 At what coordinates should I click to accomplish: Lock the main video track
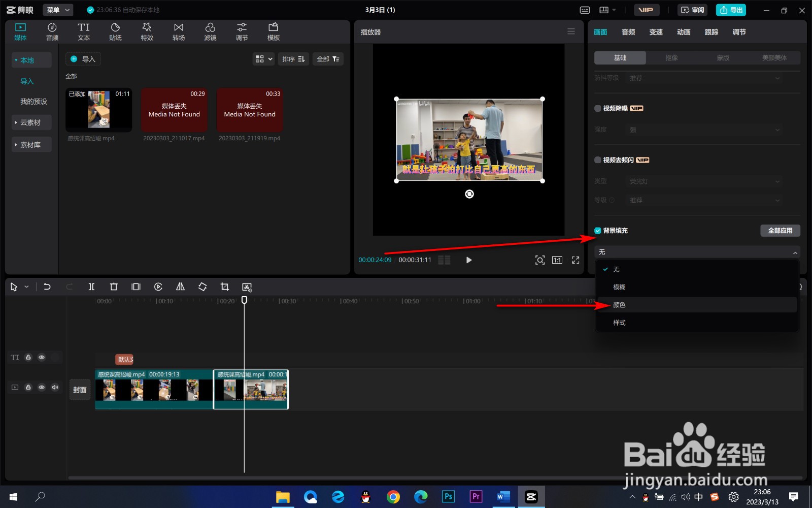pos(28,387)
